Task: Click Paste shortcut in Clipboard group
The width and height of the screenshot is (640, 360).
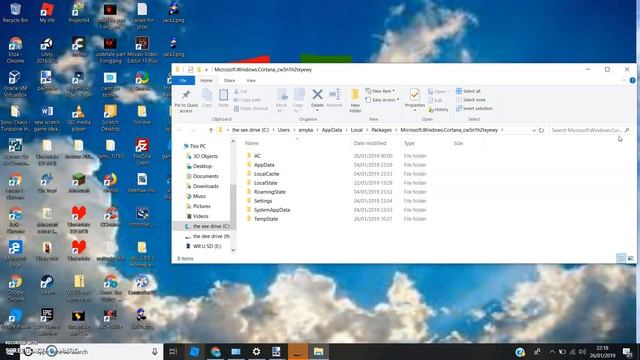Action: click(x=251, y=109)
